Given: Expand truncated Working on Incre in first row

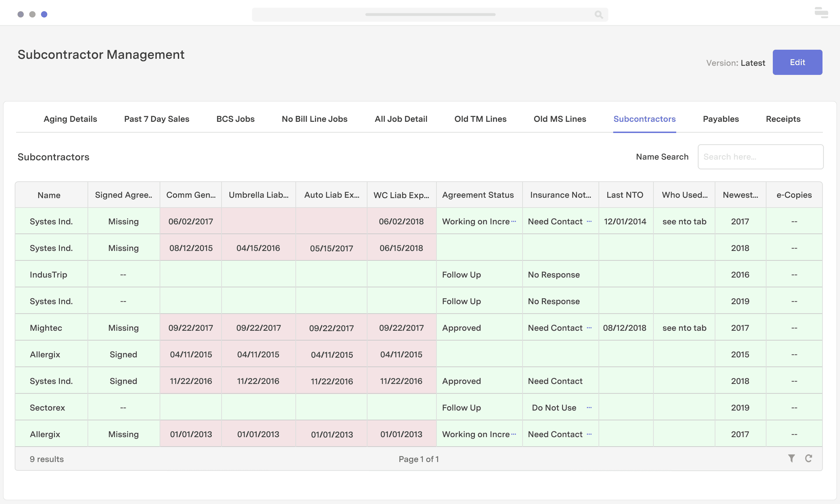Looking at the screenshot, I should point(513,221).
